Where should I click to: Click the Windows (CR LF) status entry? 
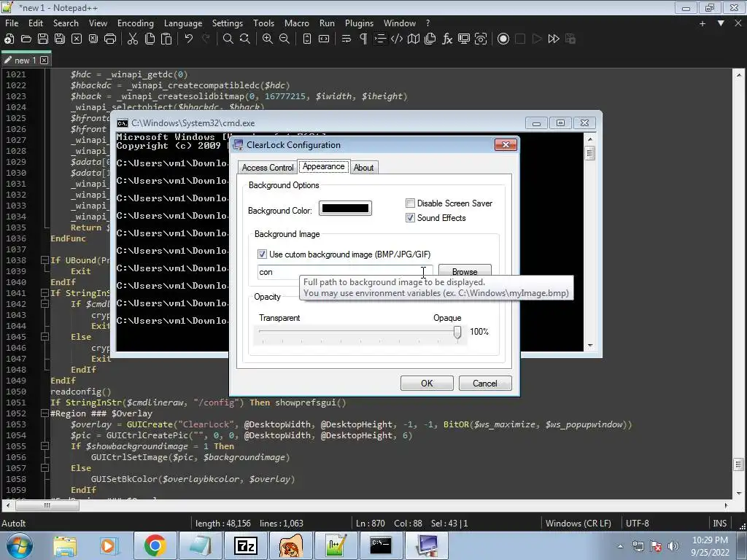(578, 524)
